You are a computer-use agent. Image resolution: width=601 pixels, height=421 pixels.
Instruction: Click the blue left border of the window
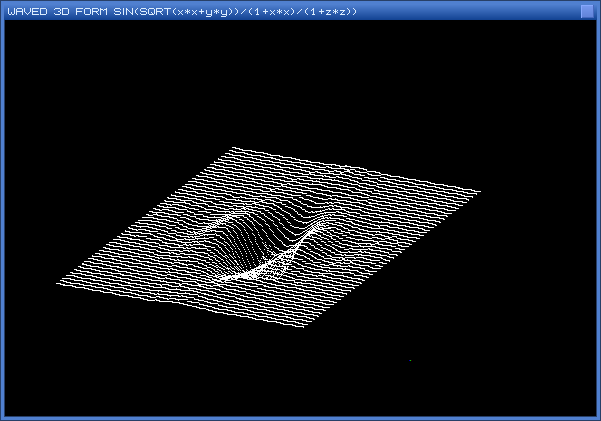pyautogui.click(x=2, y=210)
